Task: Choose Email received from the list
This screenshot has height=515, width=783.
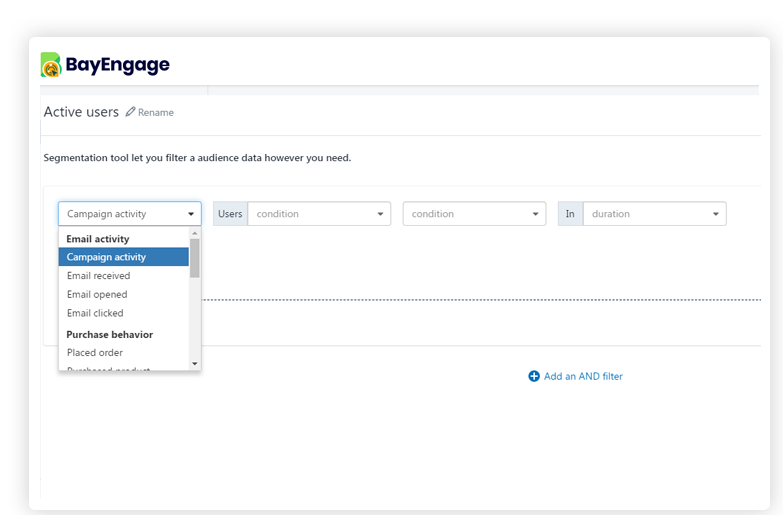Action: pyautogui.click(x=98, y=276)
